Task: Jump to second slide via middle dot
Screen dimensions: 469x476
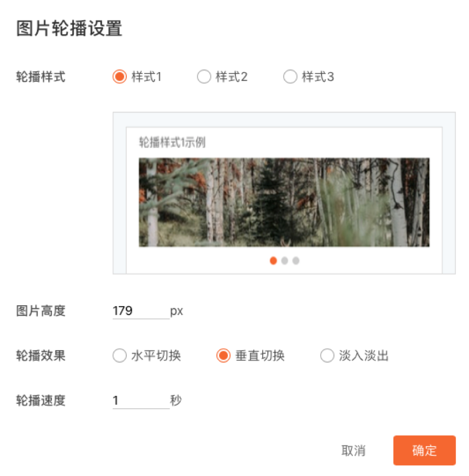Action: [x=285, y=260]
